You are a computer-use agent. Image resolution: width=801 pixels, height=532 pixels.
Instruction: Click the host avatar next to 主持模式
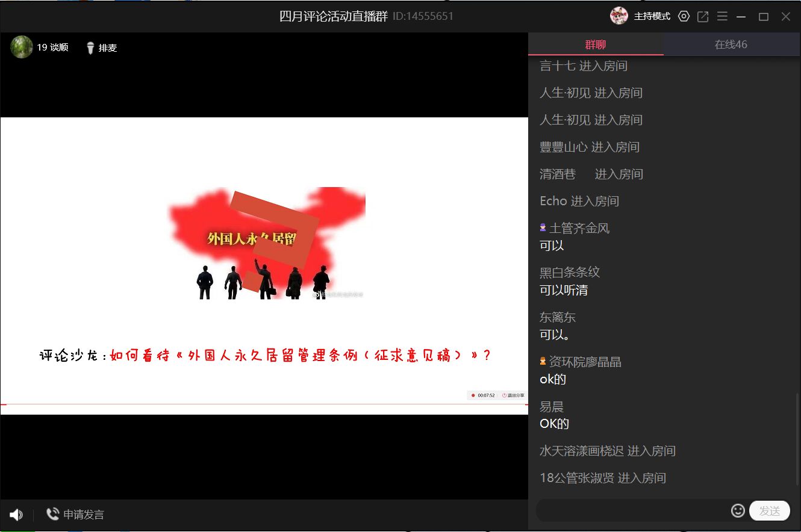pyautogui.click(x=619, y=16)
